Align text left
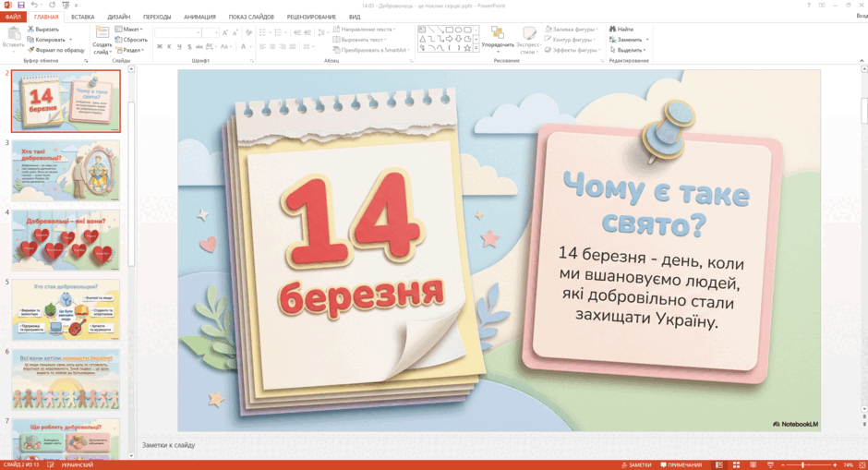The width and height of the screenshot is (868, 470). point(263,46)
